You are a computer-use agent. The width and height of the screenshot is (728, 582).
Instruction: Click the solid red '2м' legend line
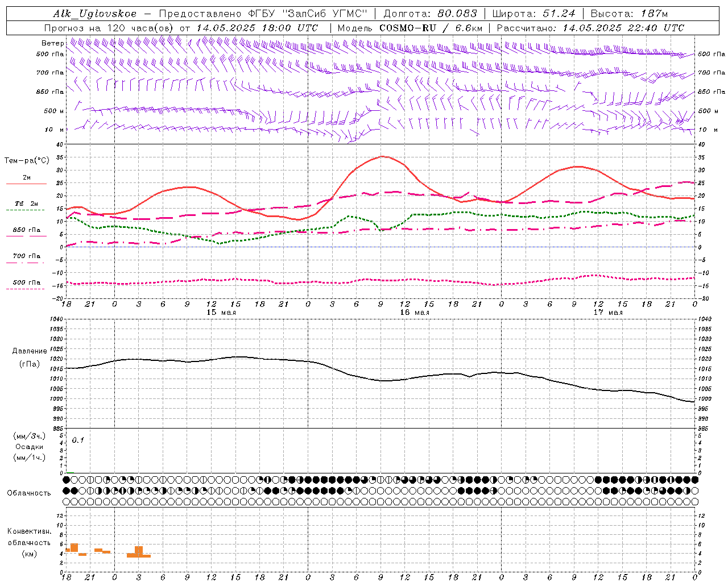(26, 184)
